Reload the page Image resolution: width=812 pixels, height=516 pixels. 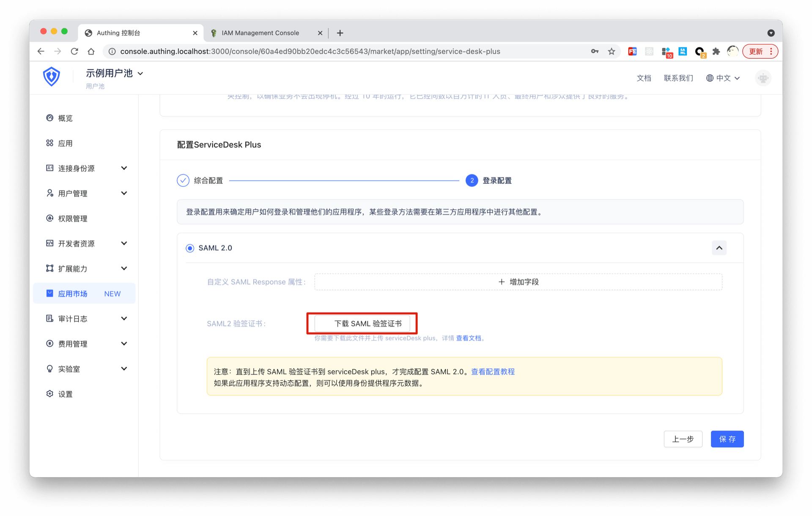(74, 52)
